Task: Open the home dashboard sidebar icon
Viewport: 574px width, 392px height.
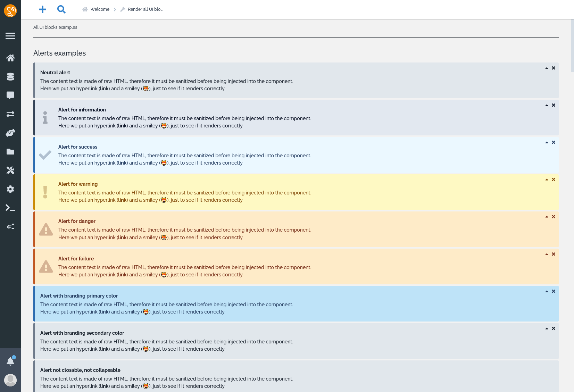Action: click(10, 58)
